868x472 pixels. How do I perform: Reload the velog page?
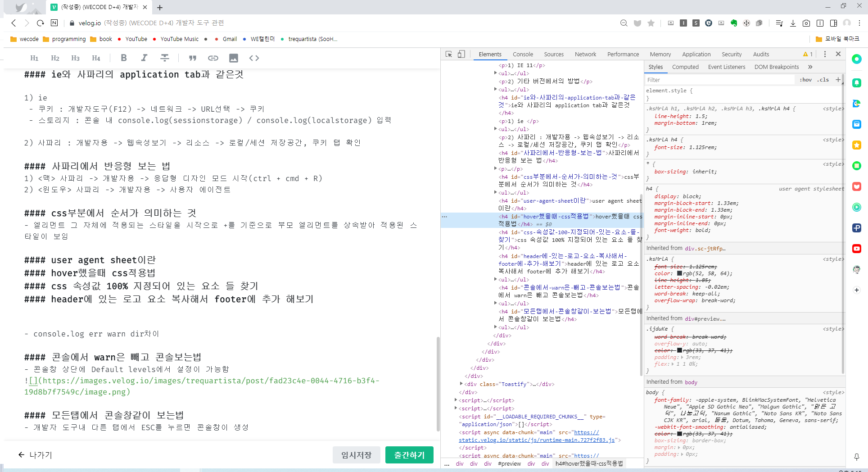[41, 23]
